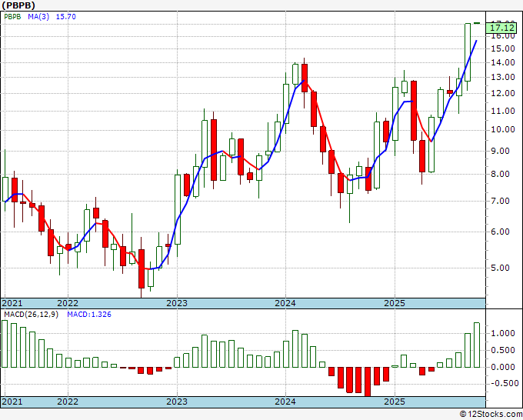
Task: Click 2025 on the MACD panel time axis
Action: click(395, 402)
